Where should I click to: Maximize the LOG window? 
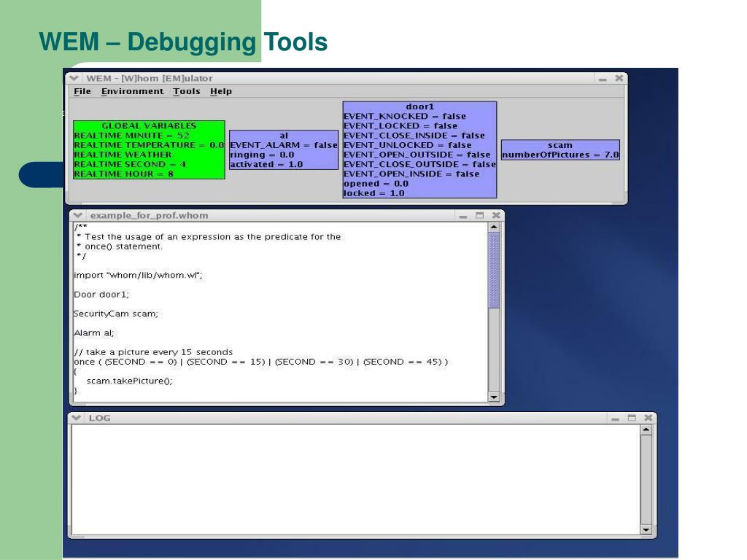coord(632,418)
